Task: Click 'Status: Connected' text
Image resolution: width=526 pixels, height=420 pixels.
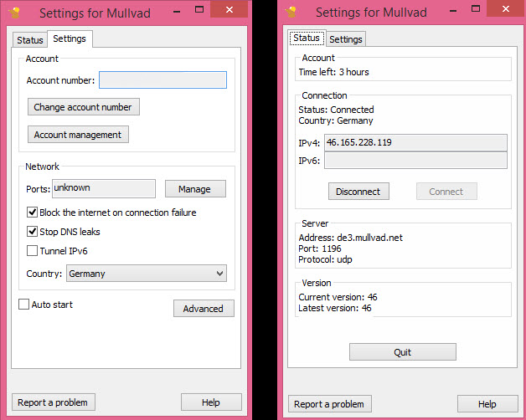Action: (x=336, y=110)
